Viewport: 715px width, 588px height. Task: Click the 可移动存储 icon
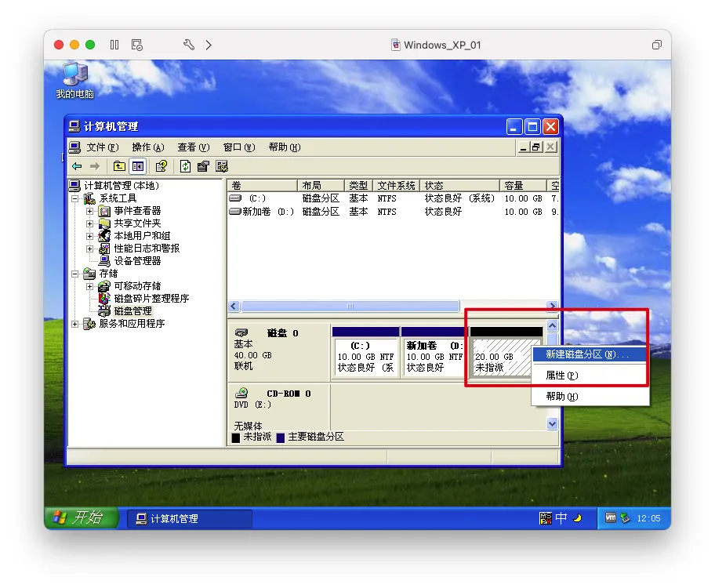click(x=104, y=286)
